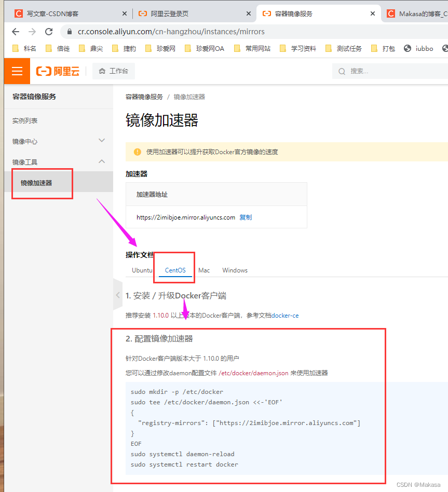Image resolution: width=448 pixels, height=492 pixels.
Task: Select the Windows documentation tab
Action: pos(235,270)
